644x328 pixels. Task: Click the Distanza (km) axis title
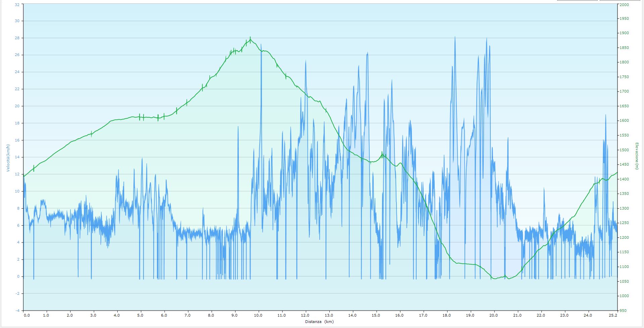(319, 322)
